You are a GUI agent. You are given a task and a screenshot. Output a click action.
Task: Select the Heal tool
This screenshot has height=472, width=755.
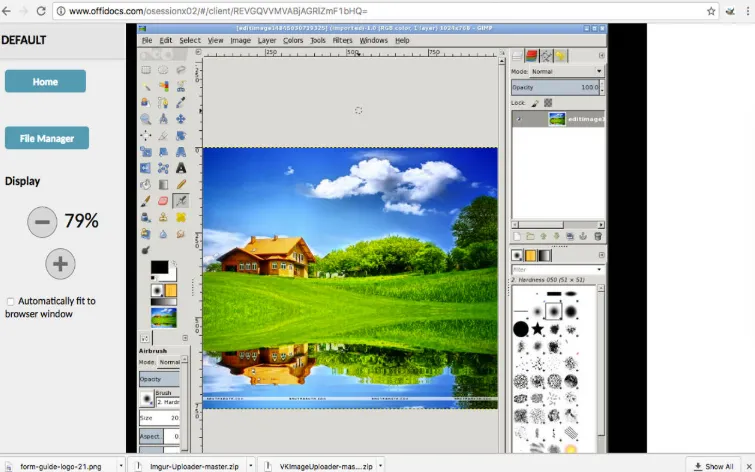point(181,218)
